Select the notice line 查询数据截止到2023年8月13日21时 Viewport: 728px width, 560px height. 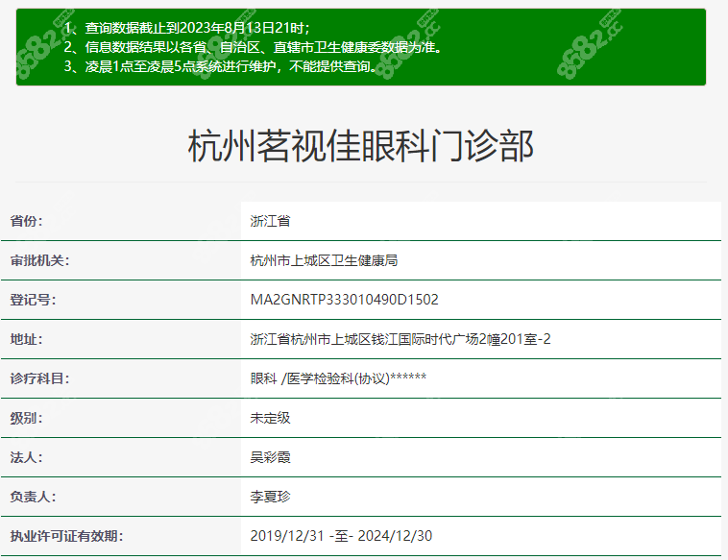tap(186, 28)
